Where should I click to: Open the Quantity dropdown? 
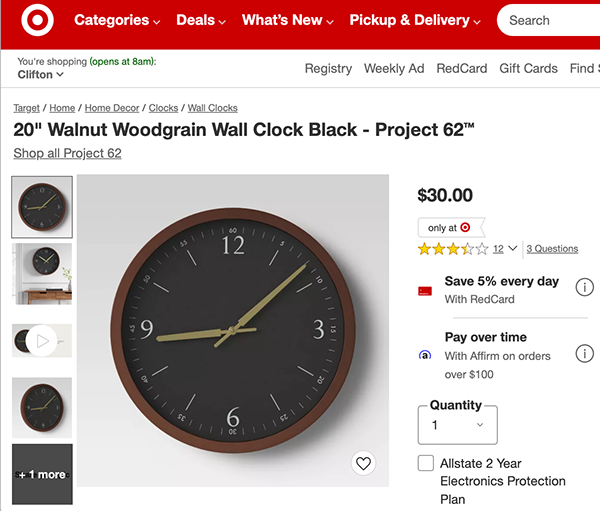457,425
